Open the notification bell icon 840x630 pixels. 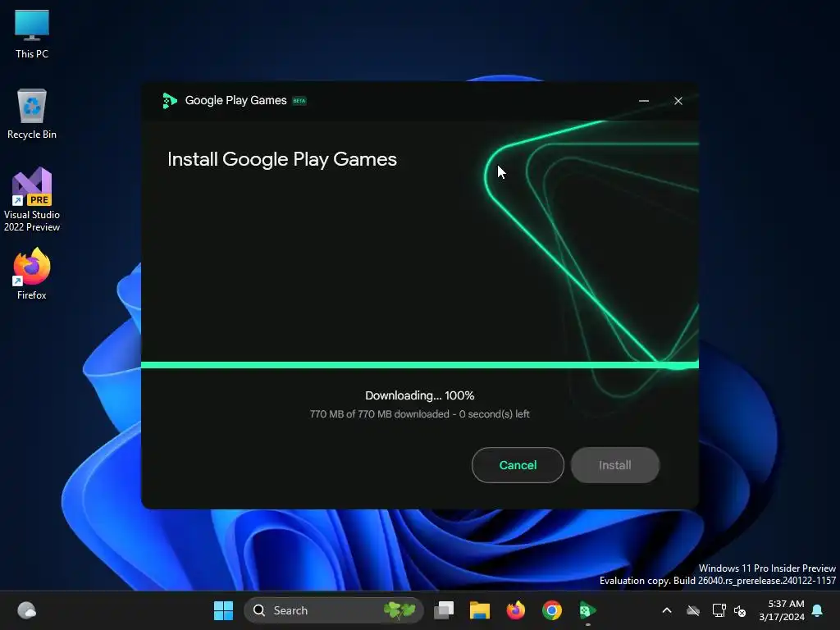[818, 610]
